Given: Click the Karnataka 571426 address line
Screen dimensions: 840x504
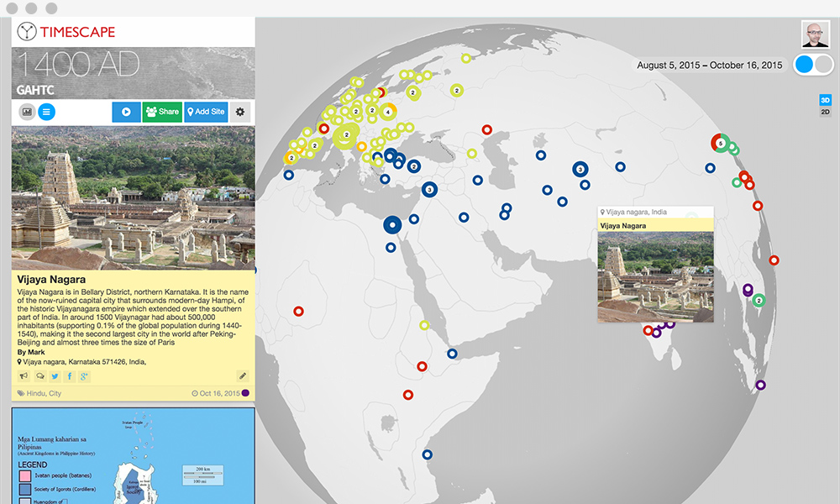Looking at the screenshot, I should click(84, 361).
